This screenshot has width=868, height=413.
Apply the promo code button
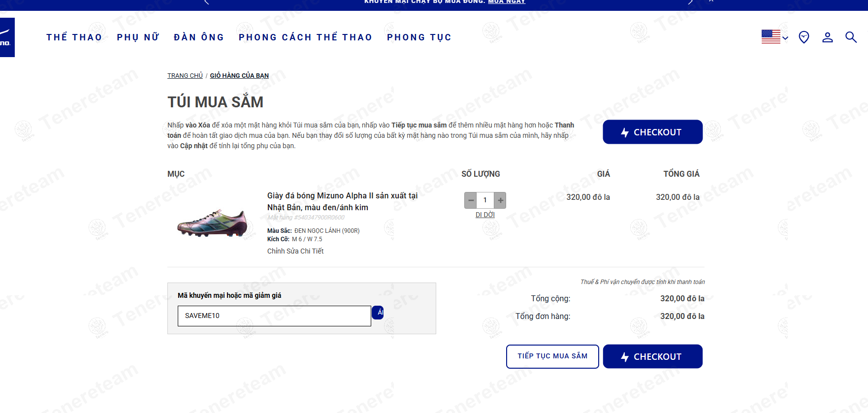378,313
